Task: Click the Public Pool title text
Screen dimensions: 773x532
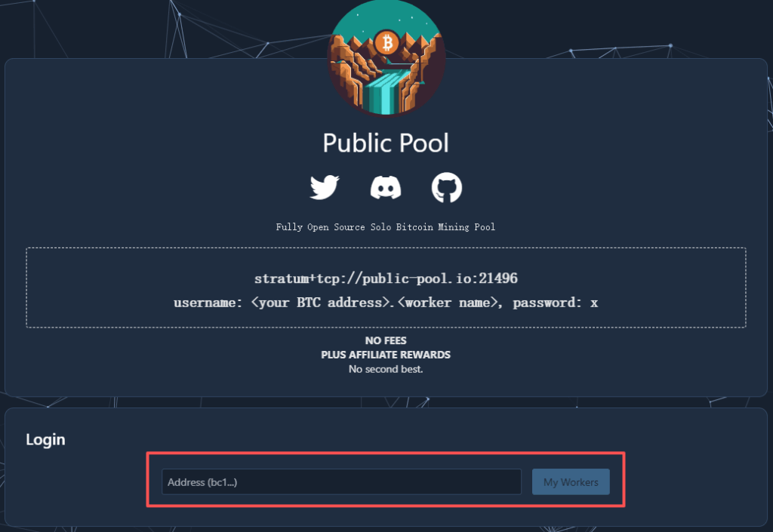Action: 386,143
